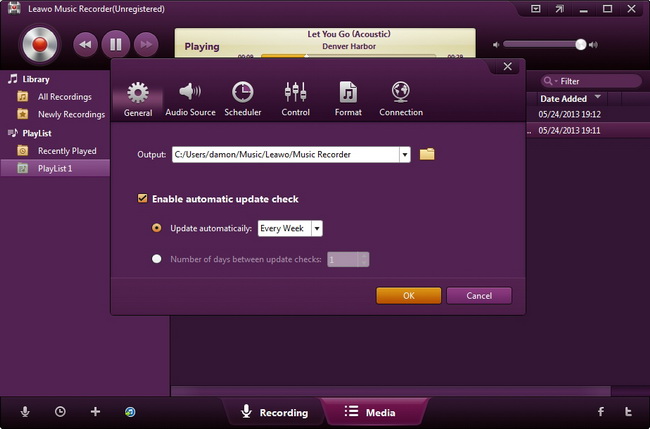This screenshot has width=650, height=429.
Task: Cancel the settings dialog
Action: tap(479, 296)
